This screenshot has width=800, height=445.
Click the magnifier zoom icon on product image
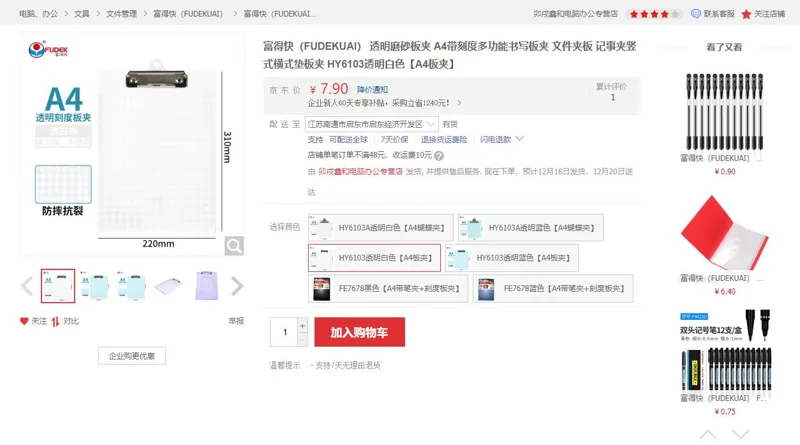[234, 246]
